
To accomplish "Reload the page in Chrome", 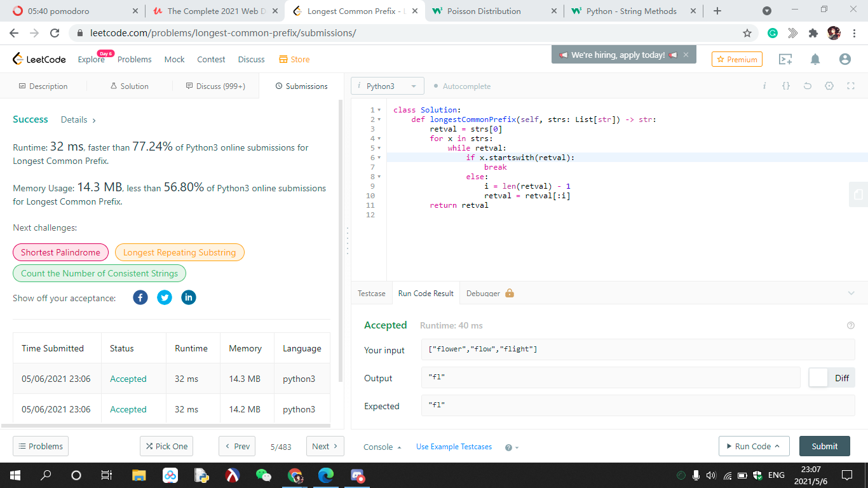I will [55, 33].
